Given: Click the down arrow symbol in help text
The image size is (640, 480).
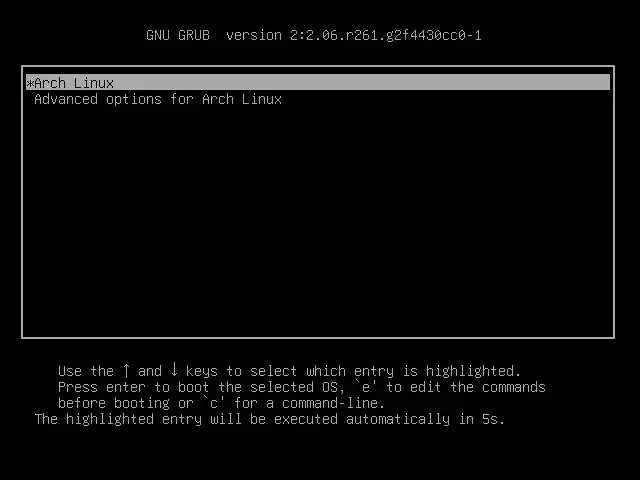Looking at the screenshot, I should 174,369.
